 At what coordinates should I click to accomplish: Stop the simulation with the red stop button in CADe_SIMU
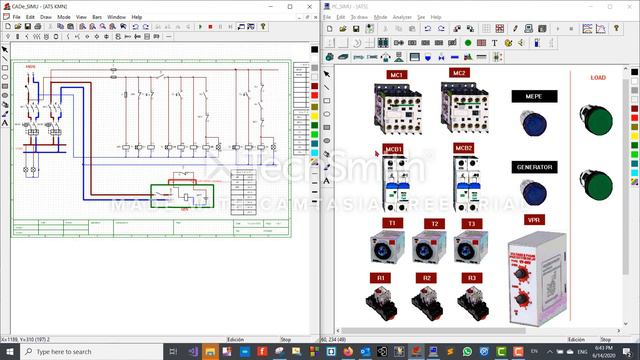(210, 27)
